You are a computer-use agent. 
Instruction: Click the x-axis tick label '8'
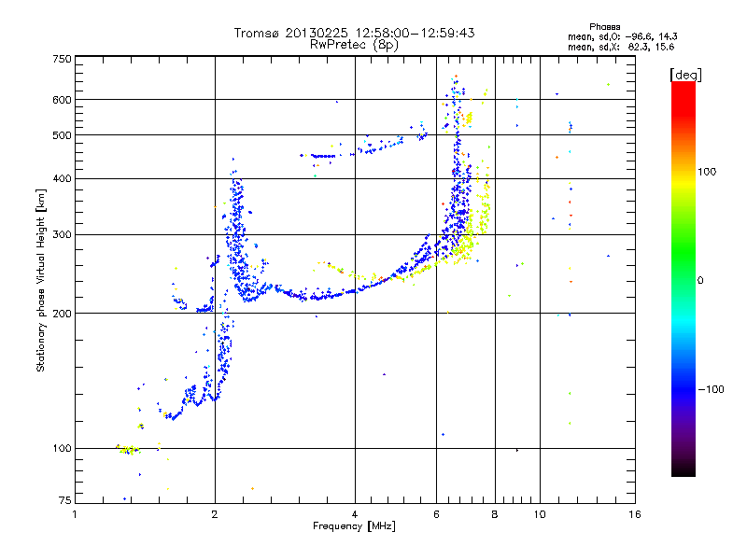pyautogui.click(x=495, y=515)
